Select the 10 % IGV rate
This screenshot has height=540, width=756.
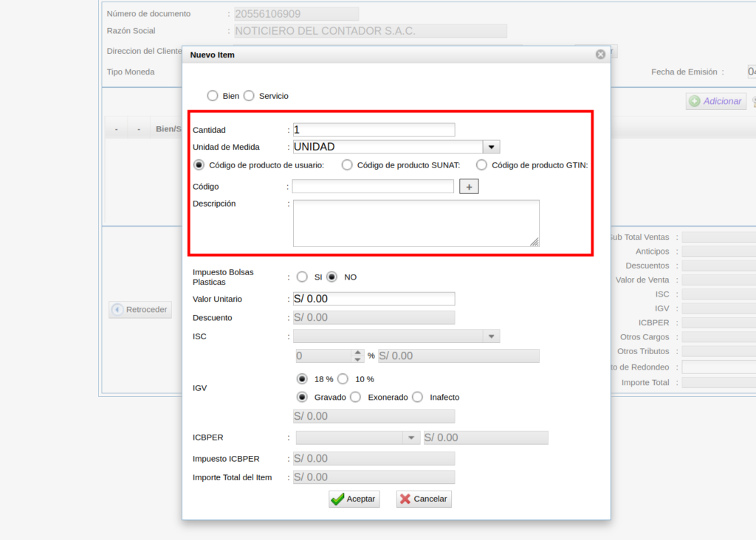coord(343,379)
